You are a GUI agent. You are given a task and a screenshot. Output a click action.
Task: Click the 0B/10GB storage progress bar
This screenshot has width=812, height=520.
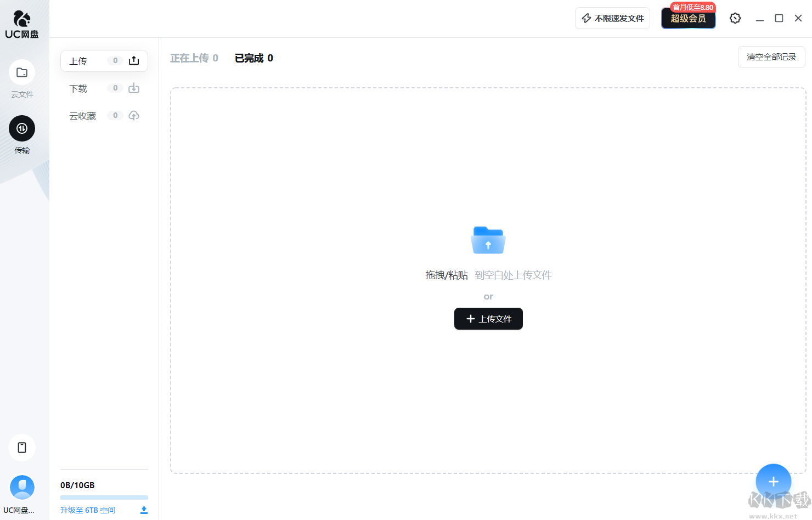tap(104, 497)
